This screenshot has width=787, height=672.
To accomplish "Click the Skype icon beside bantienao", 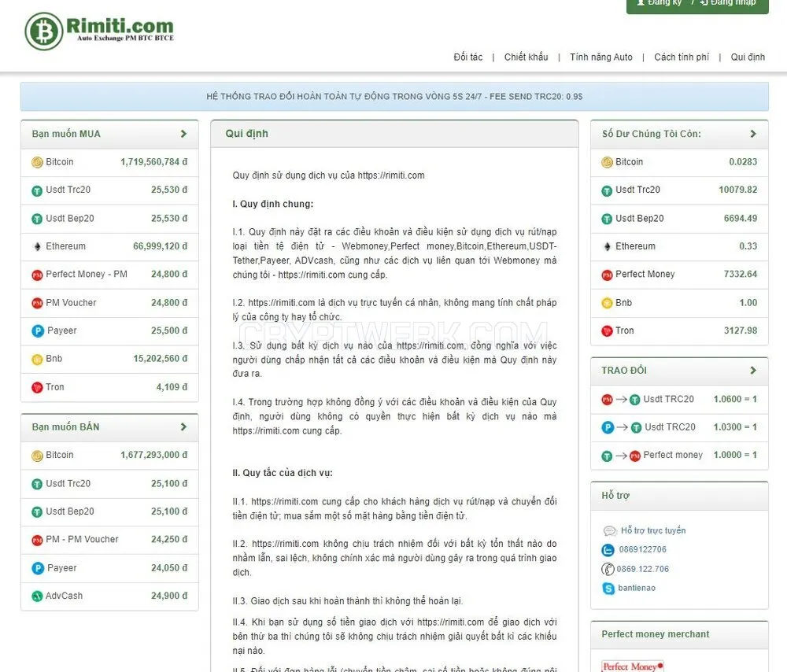I will 608,588.
